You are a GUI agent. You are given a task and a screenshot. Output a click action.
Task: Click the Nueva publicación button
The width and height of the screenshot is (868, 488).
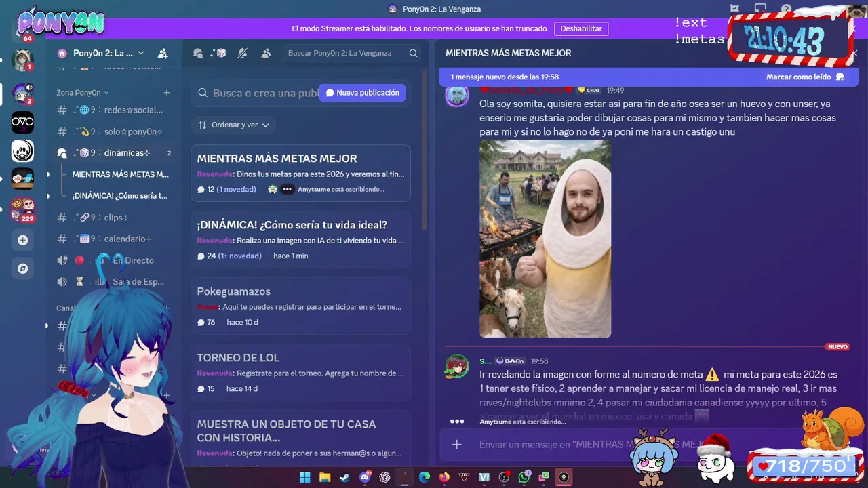pos(362,93)
